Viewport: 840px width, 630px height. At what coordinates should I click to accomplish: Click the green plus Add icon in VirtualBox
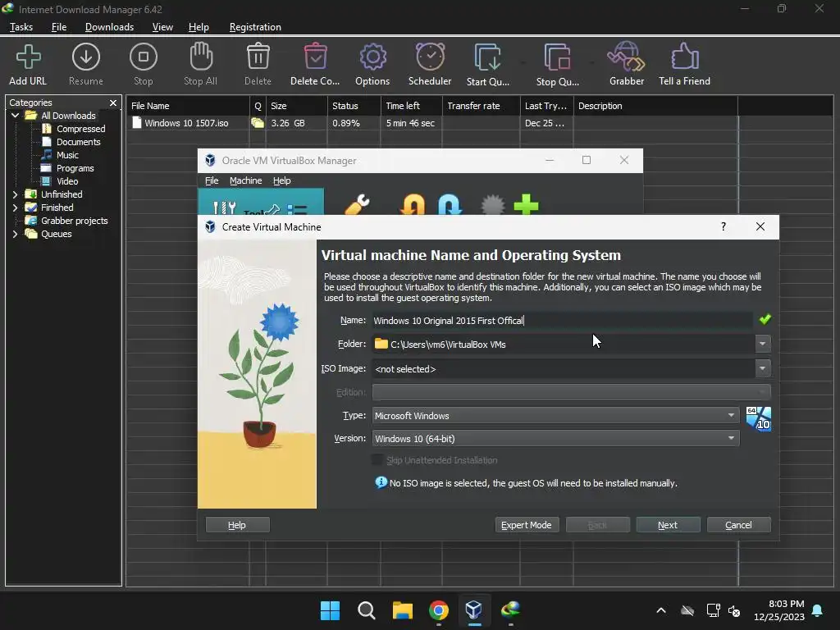point(526,204)
